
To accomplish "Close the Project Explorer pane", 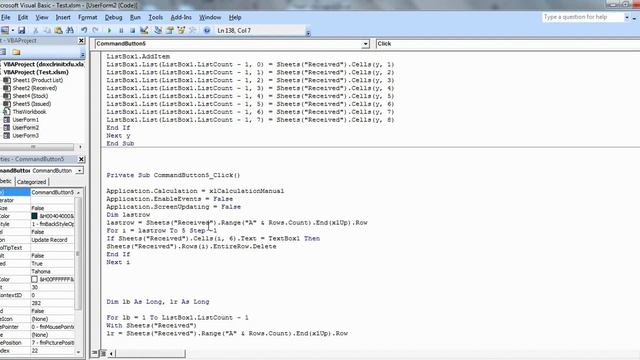I will (81, 40).
